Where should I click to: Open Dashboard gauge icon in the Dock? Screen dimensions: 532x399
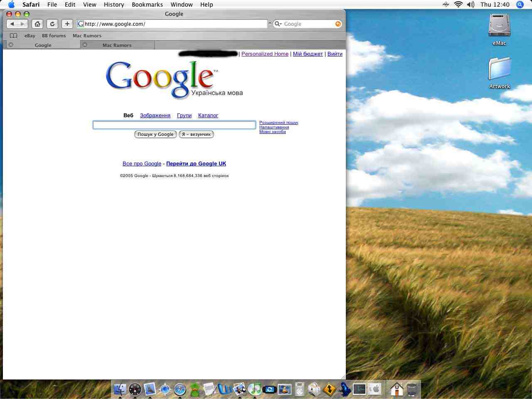pyautogui.click(x=135, y=389)
